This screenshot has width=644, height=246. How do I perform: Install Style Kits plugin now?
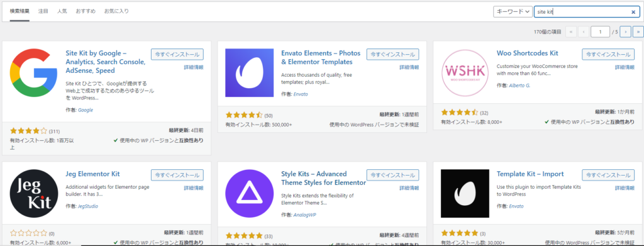pos(392,175)
